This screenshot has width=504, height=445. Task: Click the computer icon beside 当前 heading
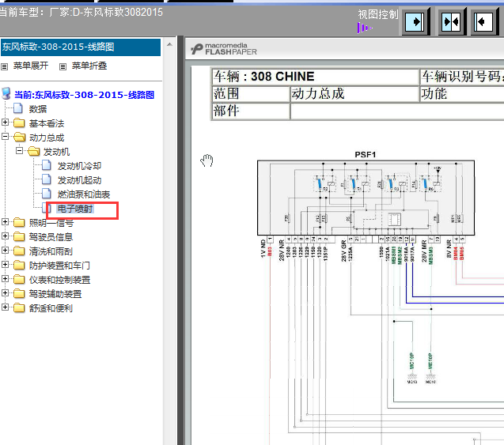6,94
